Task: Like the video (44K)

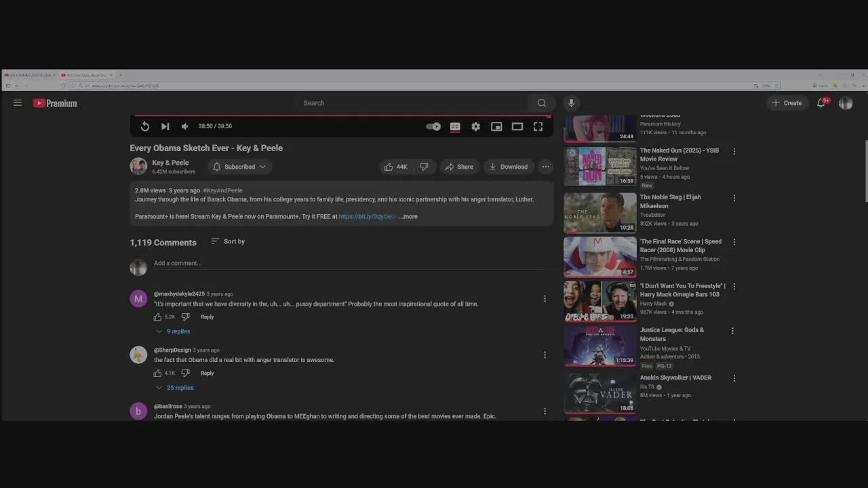Action: pos(396,167)
